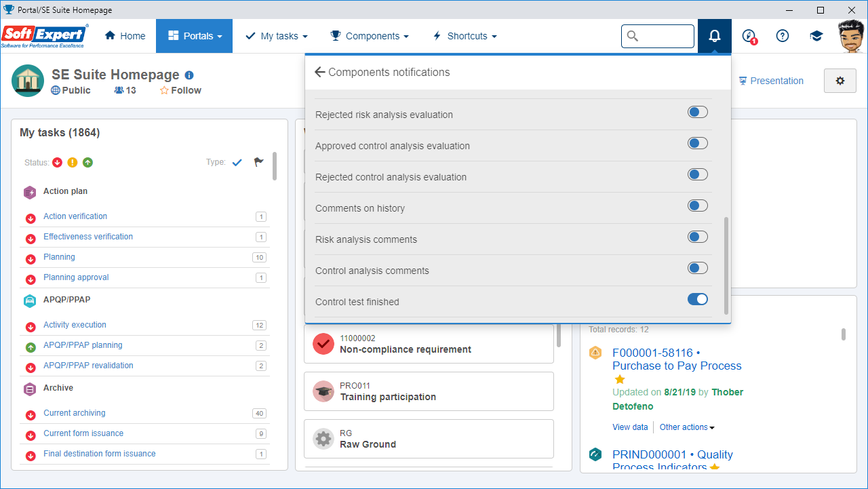Click the APQP/PPAP hexagon icon
The width and height of the screenshot is (868, 489).
pos(30,300)
